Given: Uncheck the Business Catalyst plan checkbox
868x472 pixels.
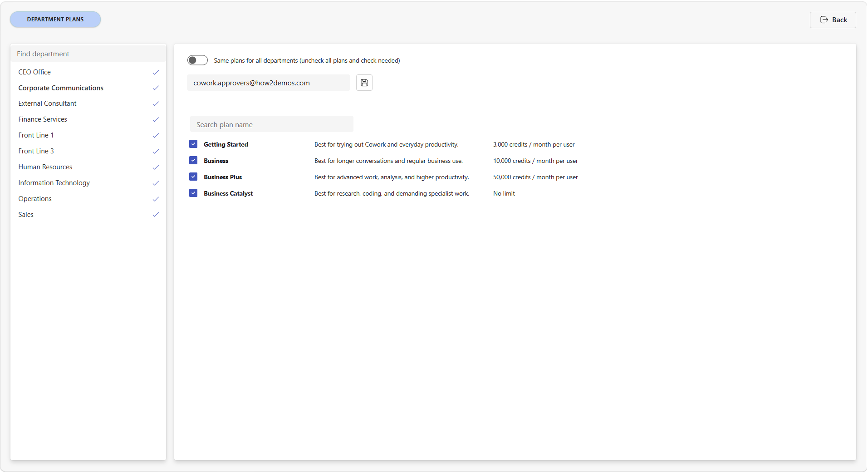Looking at the screenshot, I should coord(193,193).
